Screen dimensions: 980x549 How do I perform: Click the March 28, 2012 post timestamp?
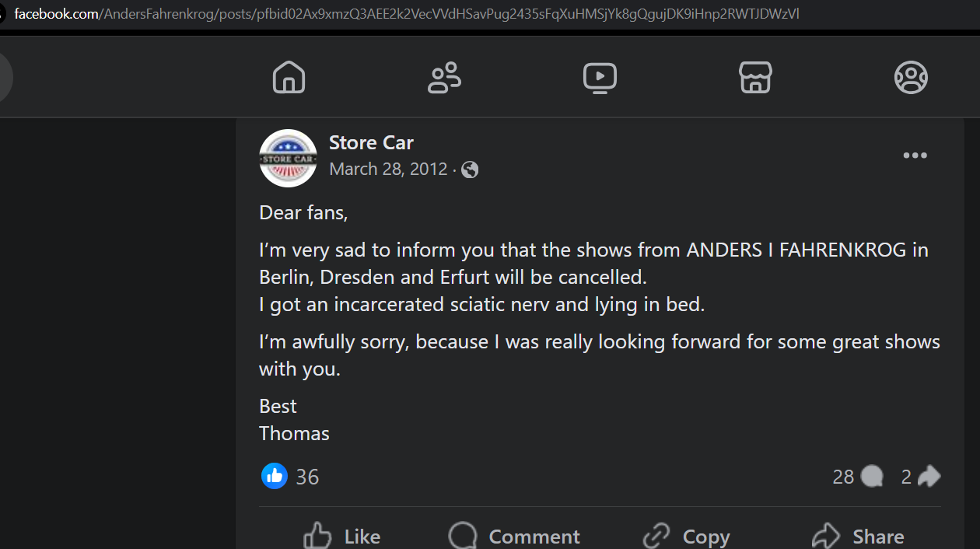(388, 170)
